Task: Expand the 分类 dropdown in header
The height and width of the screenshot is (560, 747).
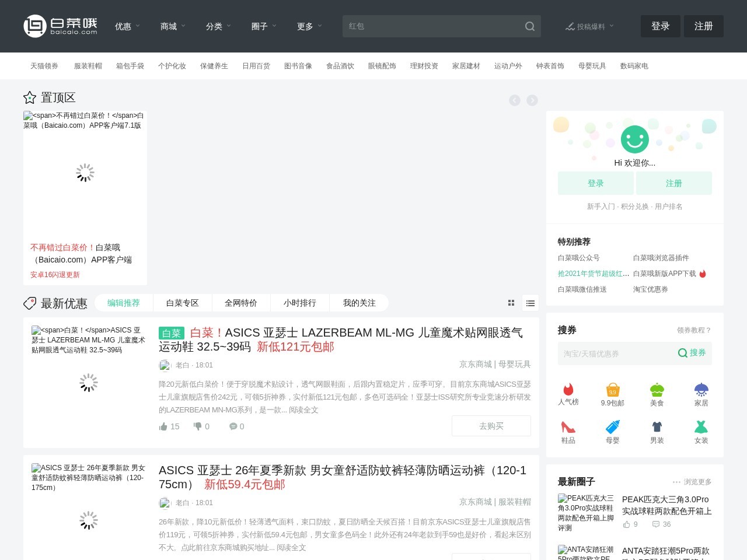Action: coord(218,26)
